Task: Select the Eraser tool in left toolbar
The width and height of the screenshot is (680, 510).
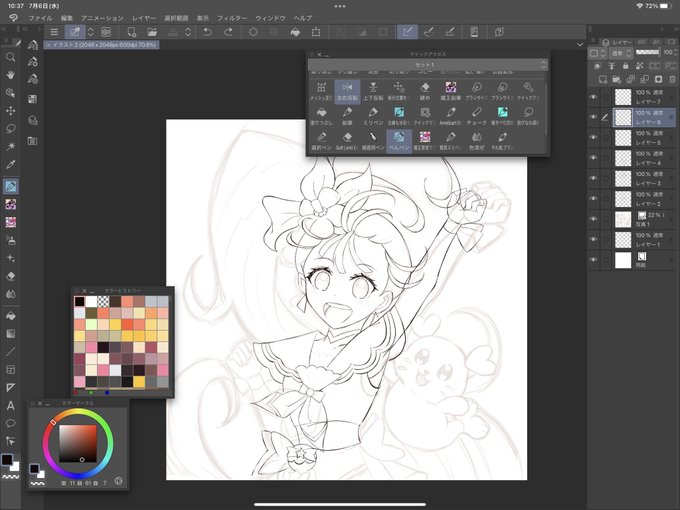Action: [x=11, y=276]
